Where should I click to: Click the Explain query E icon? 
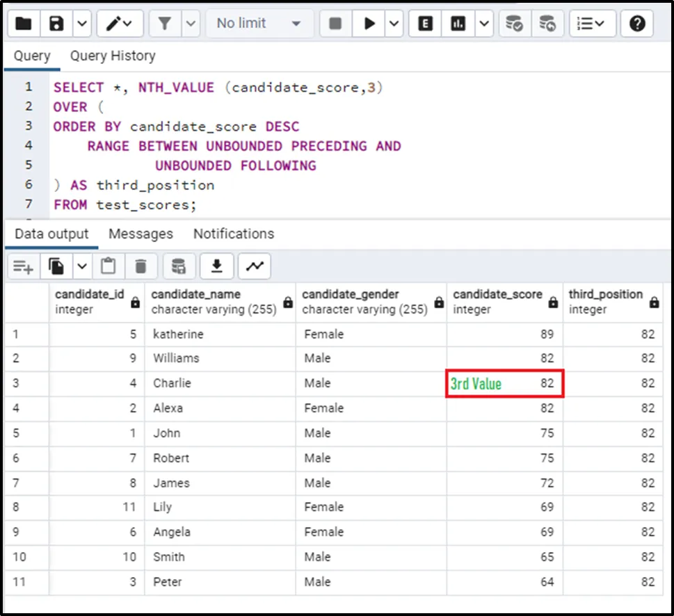click(426, 24)
